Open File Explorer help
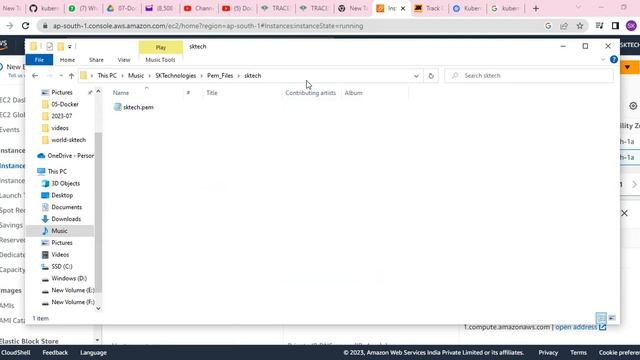The height and width of the screenshot is (360, 640). pyautogui.click(x=613, y=60)
